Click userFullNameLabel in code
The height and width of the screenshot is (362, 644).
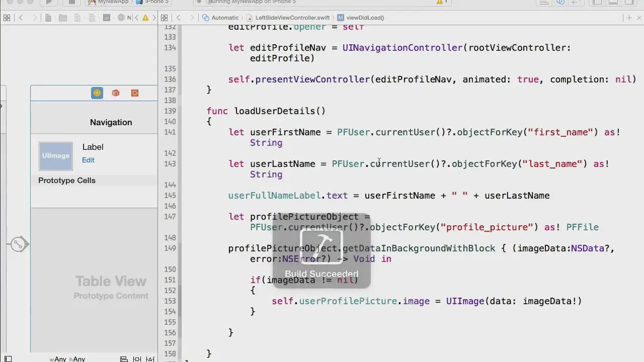tap(275, 196)
